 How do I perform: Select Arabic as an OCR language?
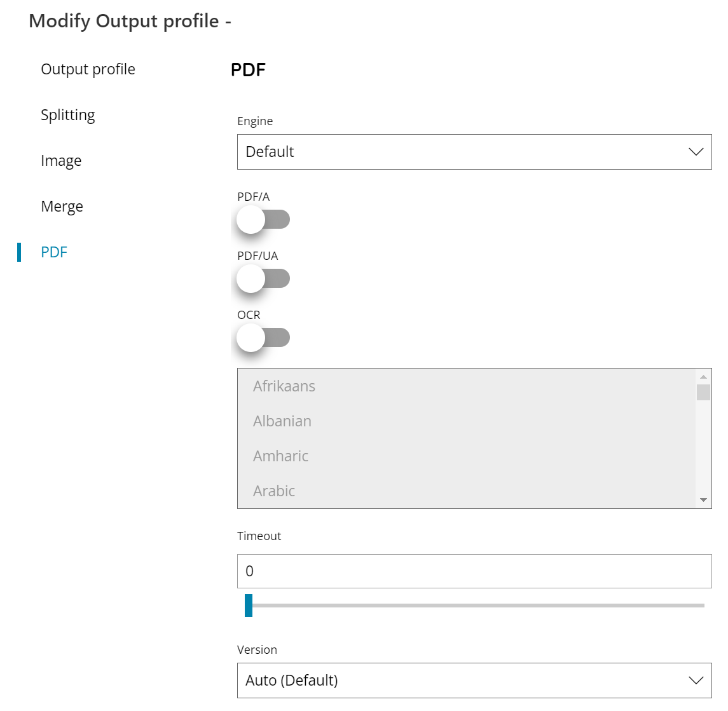274,491
